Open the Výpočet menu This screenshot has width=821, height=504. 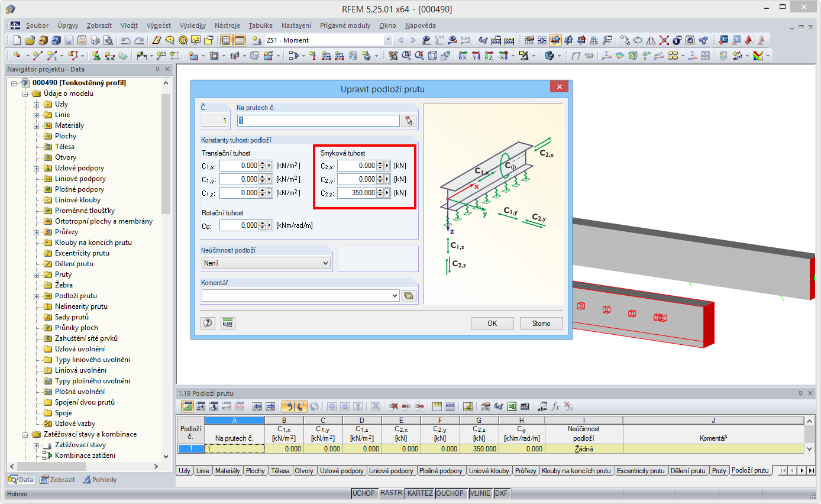point(159,25)
